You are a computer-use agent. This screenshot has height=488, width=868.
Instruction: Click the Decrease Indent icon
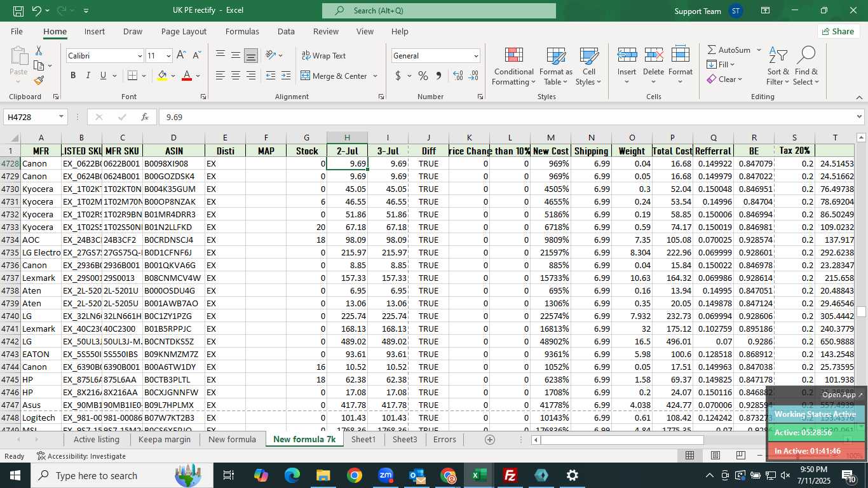271,76
